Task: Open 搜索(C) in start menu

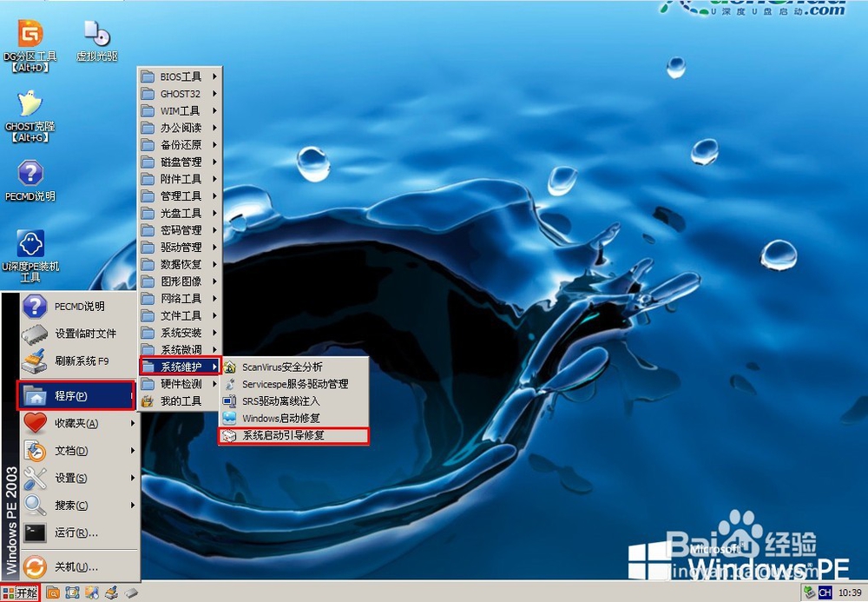Action: pyautogui.click(x=79, y=505)
